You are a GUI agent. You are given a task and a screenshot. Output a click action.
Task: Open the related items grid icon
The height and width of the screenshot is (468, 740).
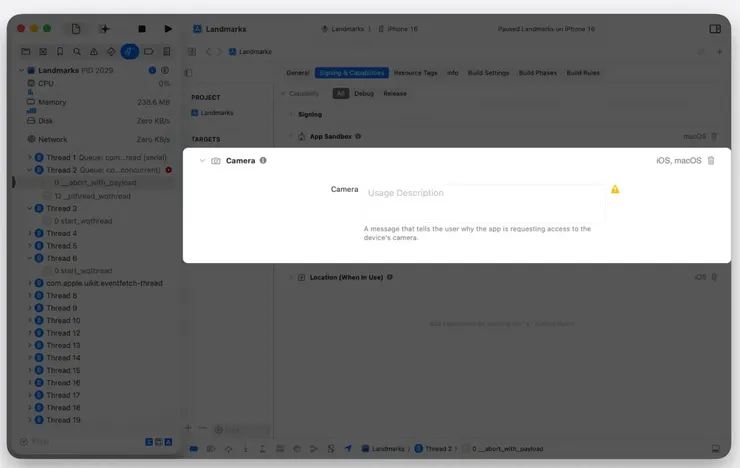tap(192, 51)
